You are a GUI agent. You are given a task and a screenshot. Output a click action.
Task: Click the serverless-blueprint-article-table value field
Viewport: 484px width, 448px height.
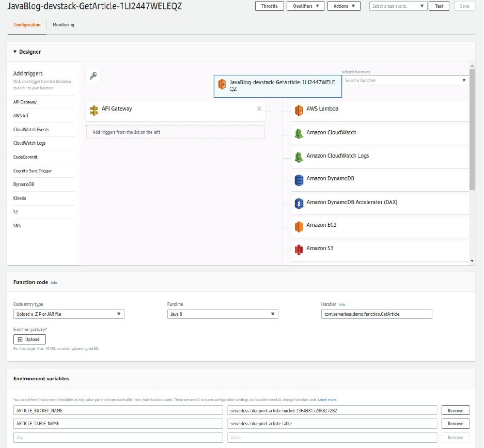(x=333, y=424)
